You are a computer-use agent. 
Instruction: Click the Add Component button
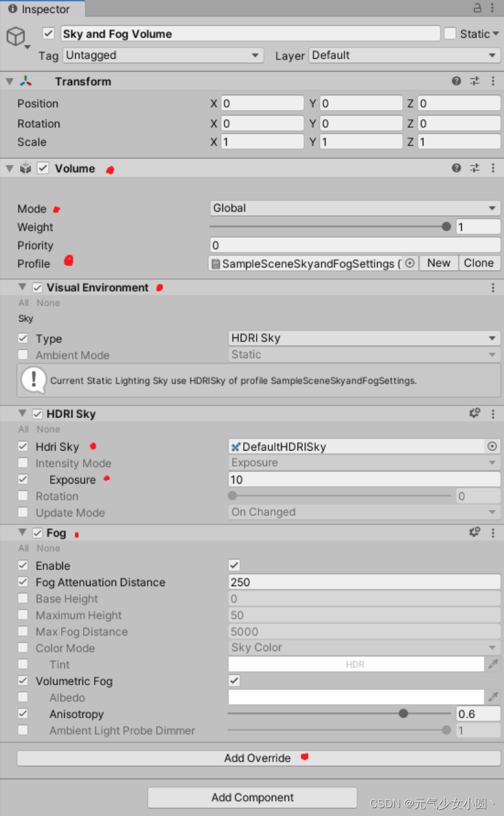(x=252, y=798)
